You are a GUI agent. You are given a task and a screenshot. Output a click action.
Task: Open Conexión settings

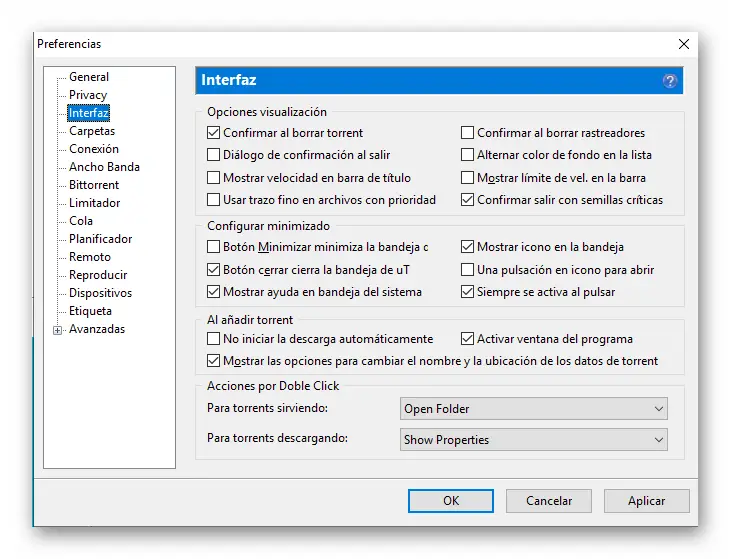point(94,149)
